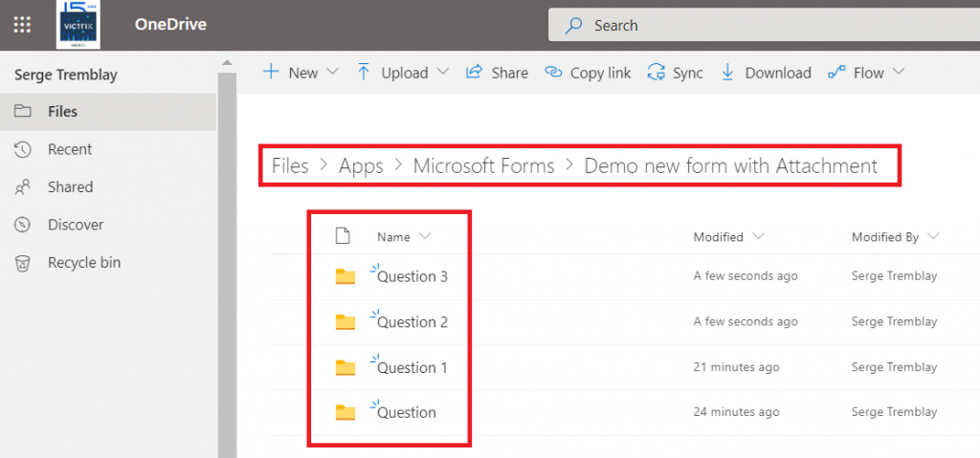Click the Sync toolbar button
The width and height of the screenshot is (980, 458).
676,73
